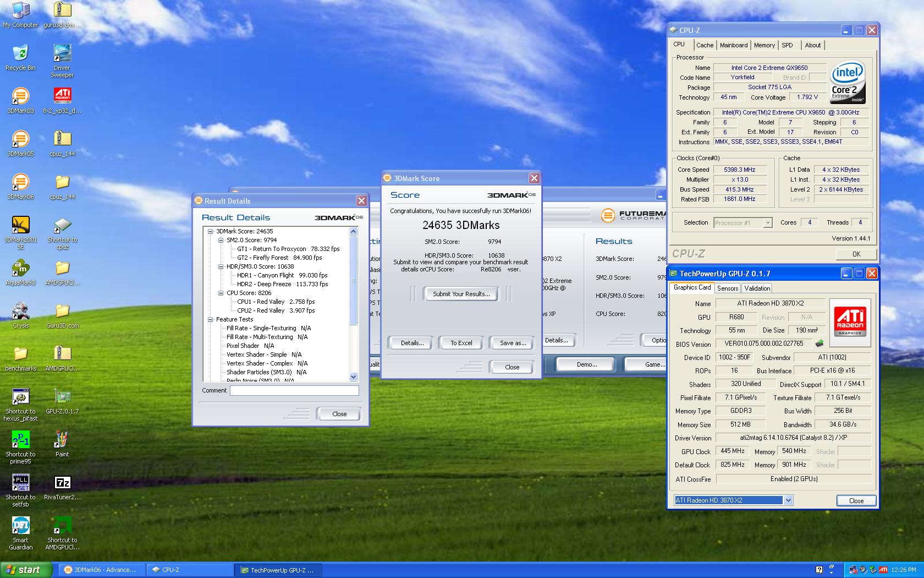Screen dimensions: 924x578
Task: Select the Shortcut to setfsb icon
Action: [20, 490]
